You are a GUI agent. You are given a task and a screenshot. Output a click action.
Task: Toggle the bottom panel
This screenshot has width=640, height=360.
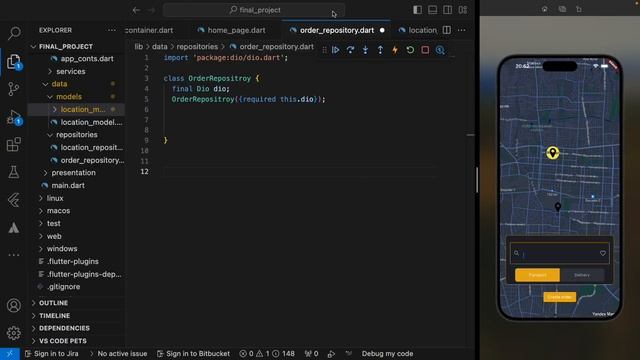coord(432,10)
